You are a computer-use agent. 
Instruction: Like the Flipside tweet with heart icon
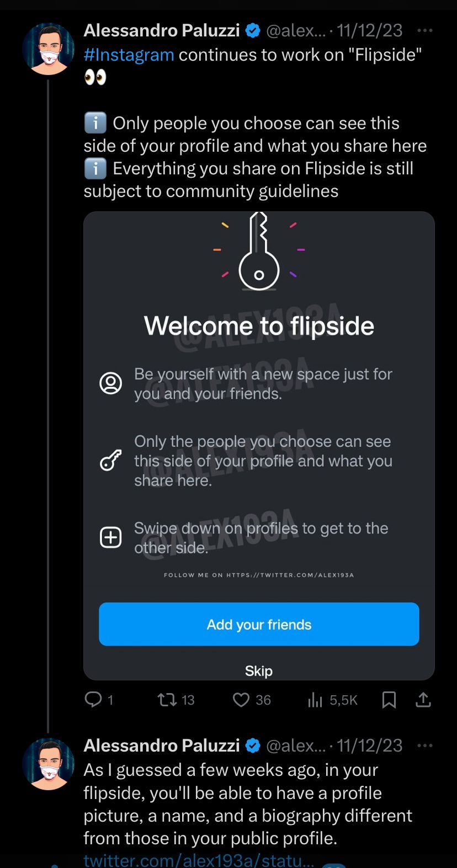coord(241,700)
